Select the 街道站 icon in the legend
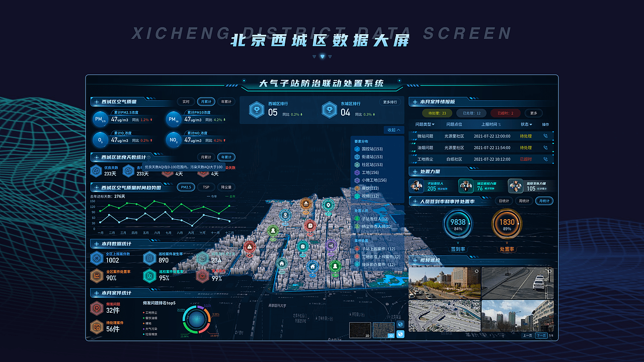Viewport: 644px width, 362px height. pos(357,156)
